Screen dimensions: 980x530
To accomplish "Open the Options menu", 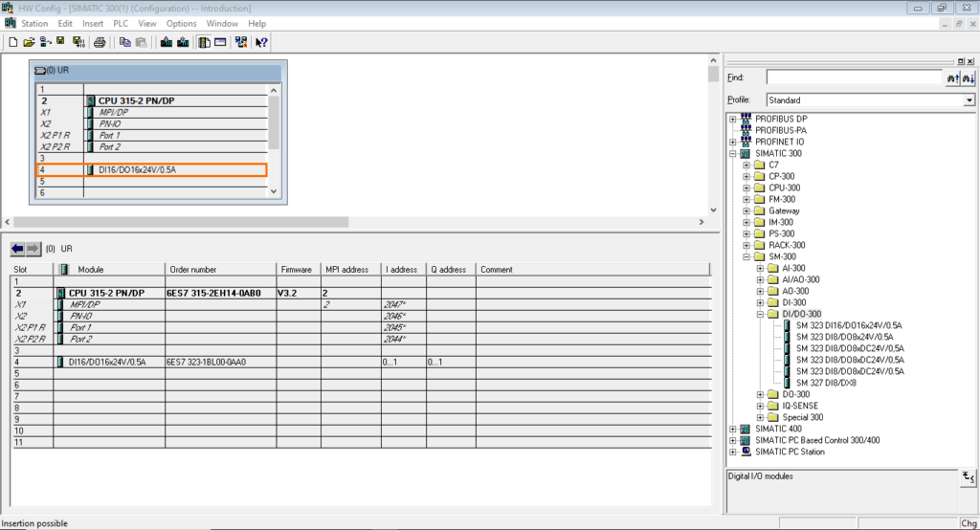I will click(181, 24).
